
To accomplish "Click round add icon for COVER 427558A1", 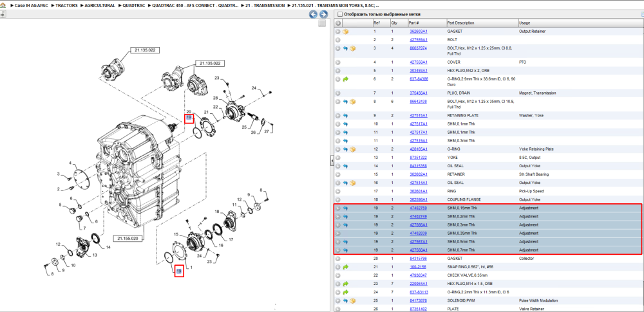I will point(338,62).
